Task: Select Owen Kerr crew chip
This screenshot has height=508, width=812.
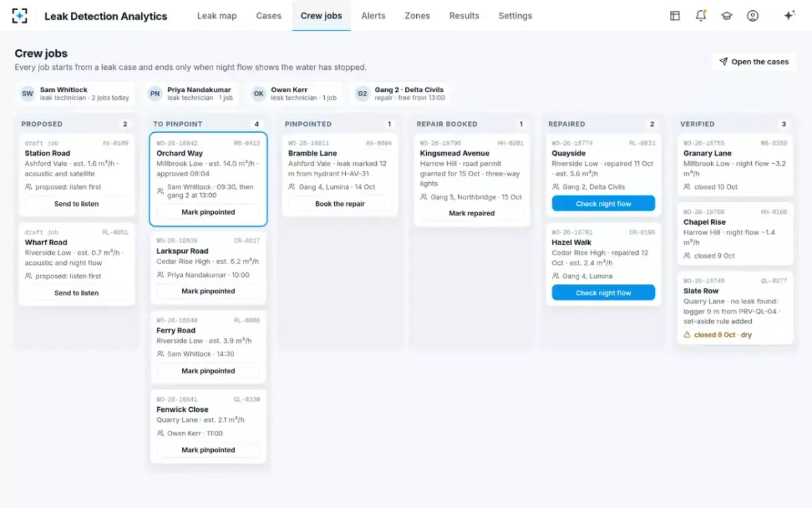Action: click(x=295, y=93)
